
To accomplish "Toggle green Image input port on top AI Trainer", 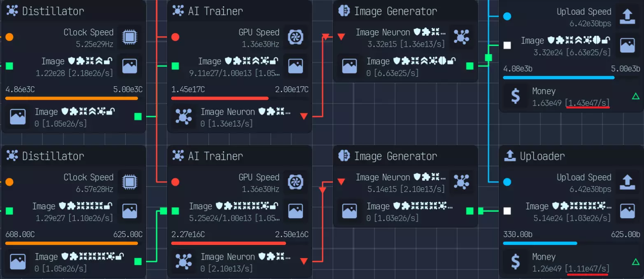I will pyautogui.click(x=175, y=66).
